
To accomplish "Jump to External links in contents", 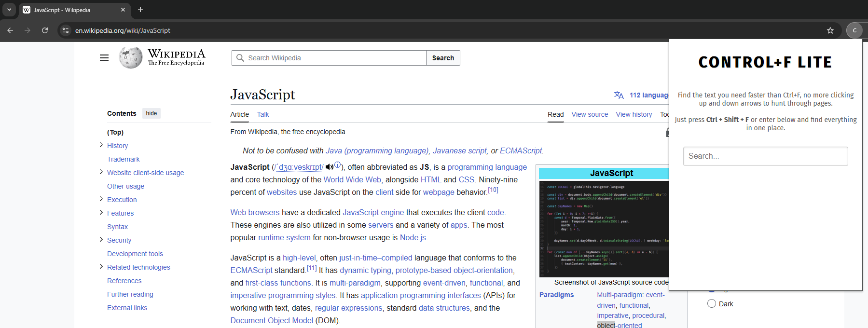I will pos(127,308).
